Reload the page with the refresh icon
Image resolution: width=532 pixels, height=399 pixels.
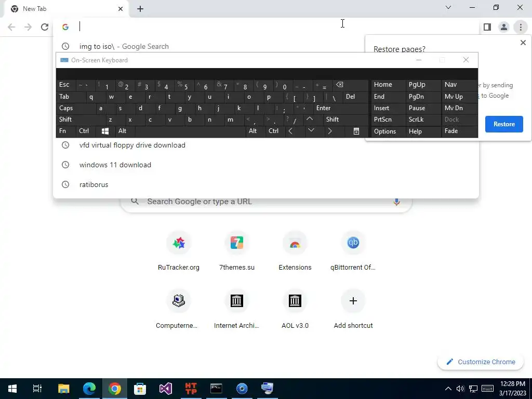(45, 27)
